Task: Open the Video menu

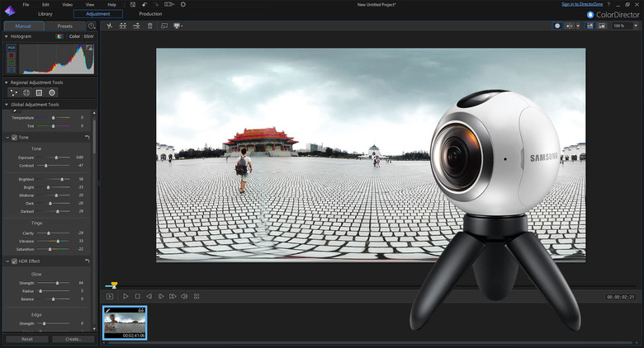Action: pyautogui.click(x=67, y=4)
